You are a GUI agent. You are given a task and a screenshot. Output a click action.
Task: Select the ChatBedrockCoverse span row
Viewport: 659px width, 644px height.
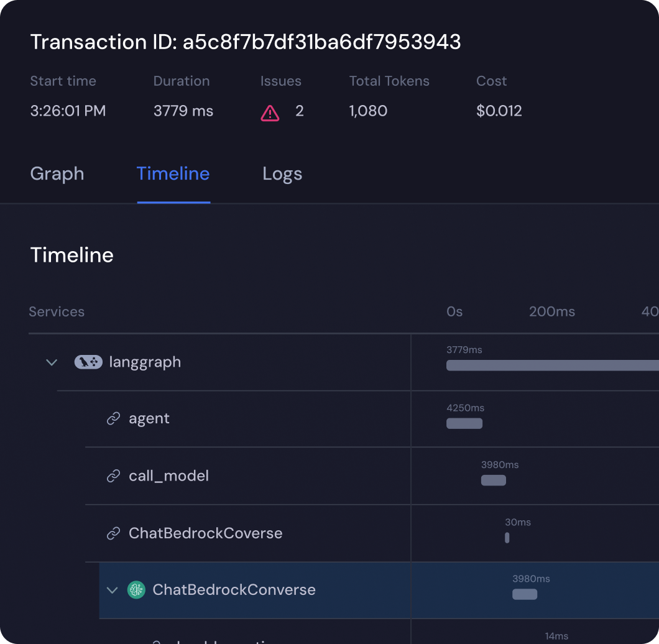click(x=205, y=533)
